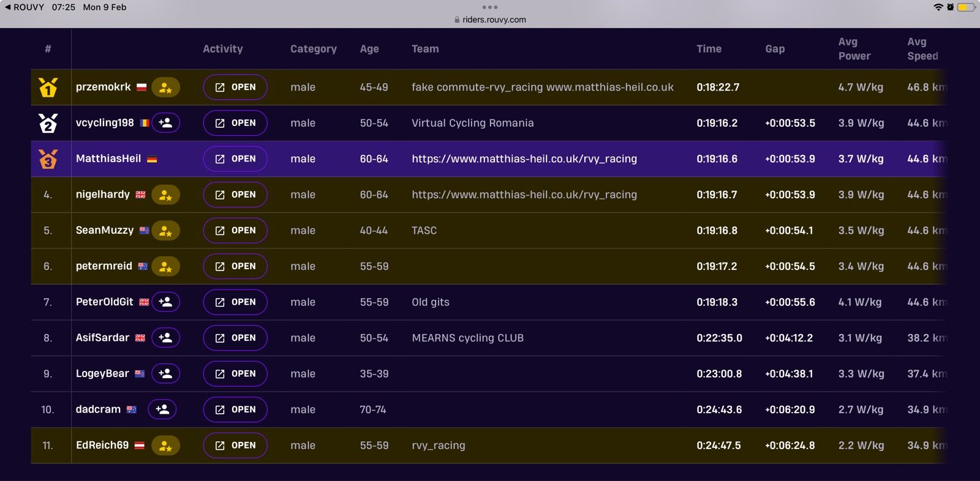Click add-friend icon next to PeterOldGit

pyautogui.click(x=165, y=302)
